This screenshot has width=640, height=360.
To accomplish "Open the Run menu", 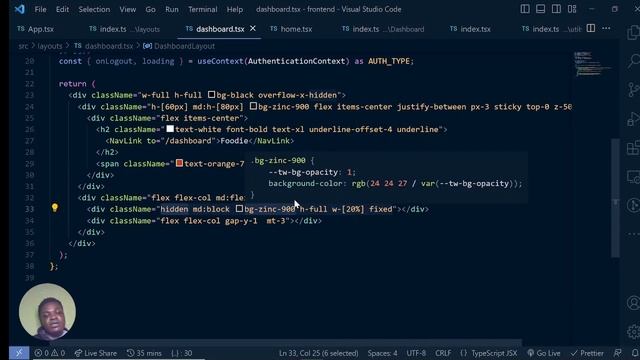I will click(x=171, y=9).
